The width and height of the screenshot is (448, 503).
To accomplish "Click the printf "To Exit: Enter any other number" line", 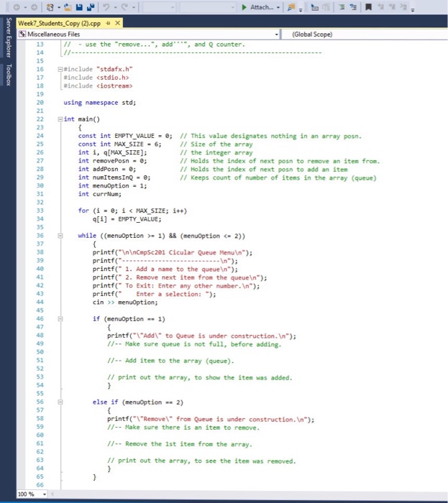I will tap(176, 286).
